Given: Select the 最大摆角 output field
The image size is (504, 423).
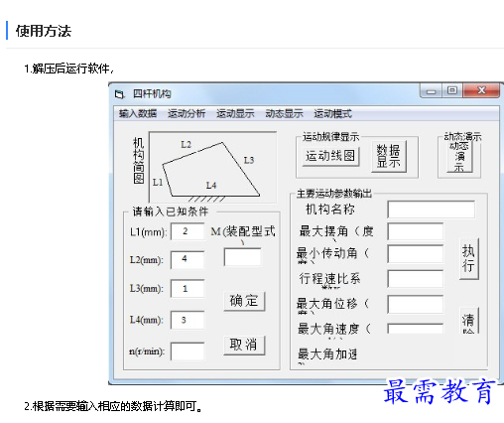Looking at the screenshot, I should click(x=416, y=231).
